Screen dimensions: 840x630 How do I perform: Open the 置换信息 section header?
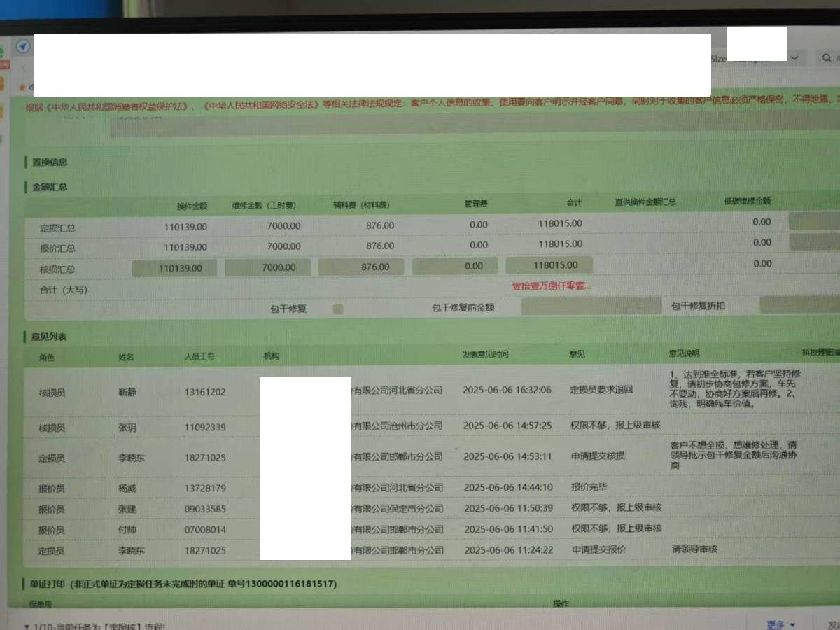[50, 162]
